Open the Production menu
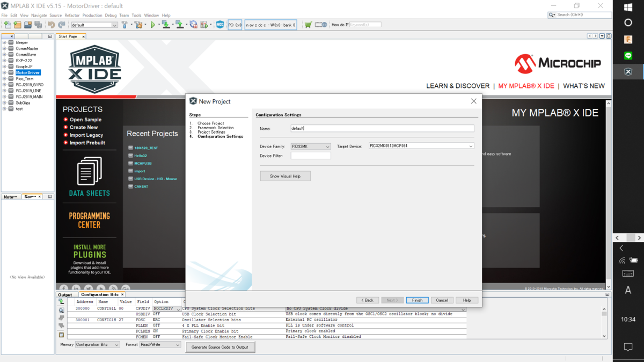The image size is (644, 362). tap(92, 16)
